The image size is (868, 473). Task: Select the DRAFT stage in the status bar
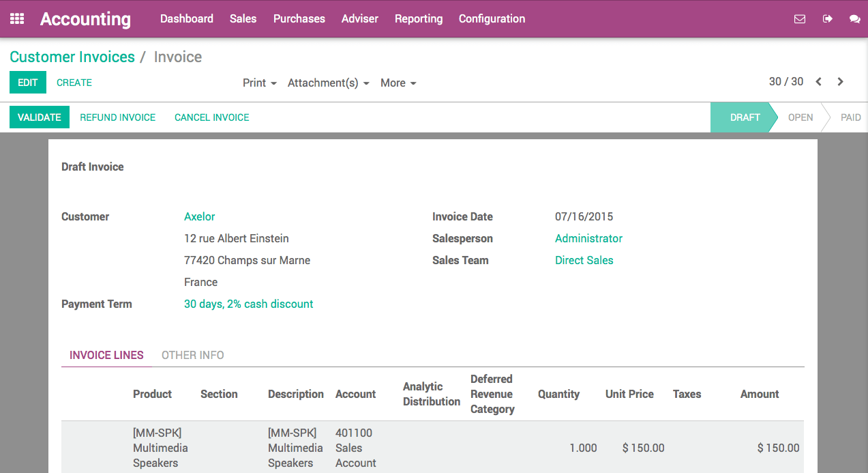point(745,117)
